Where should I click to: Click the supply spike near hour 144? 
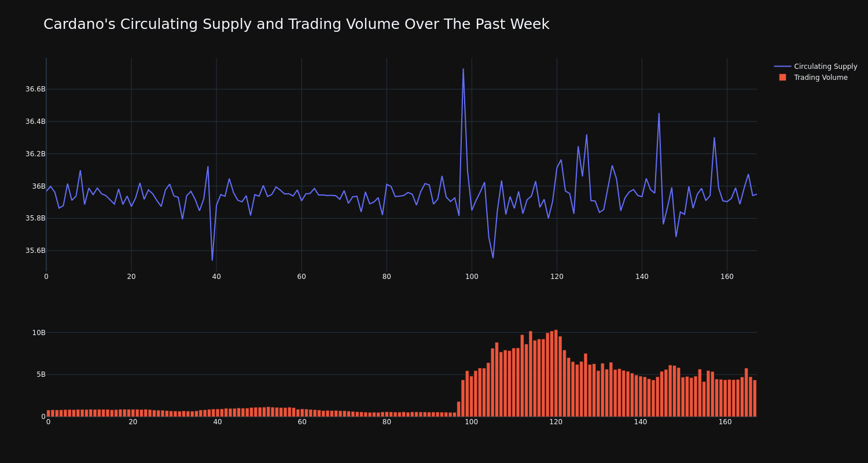click(659, 113)
